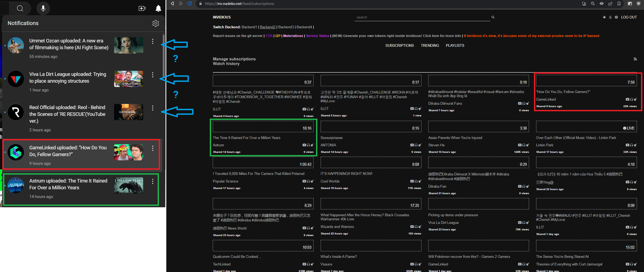Click the INVIDIOUS home logo text
644x272 pixels.
[x=222, y=17]
